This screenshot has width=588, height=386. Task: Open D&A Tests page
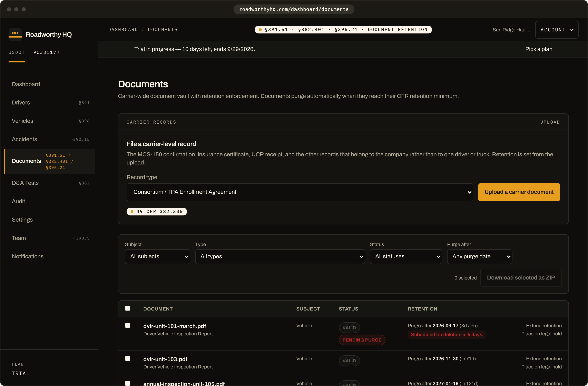pyautogui.click(x=49, y=183)
